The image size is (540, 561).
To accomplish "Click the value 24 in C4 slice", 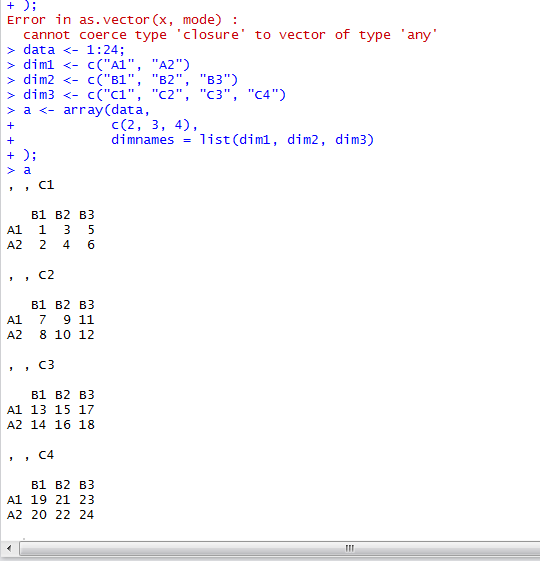I will [x=87, y=515].
